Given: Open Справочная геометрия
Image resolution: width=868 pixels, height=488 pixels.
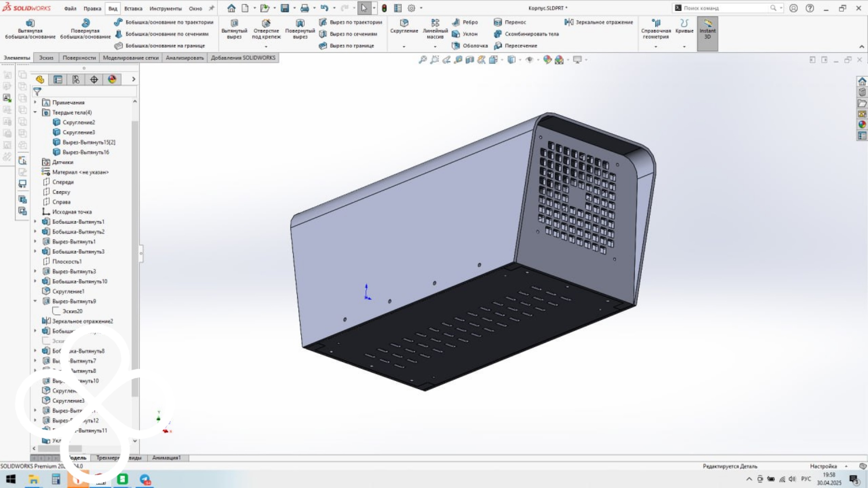Looking at the screenshot, I should (656, 29).
